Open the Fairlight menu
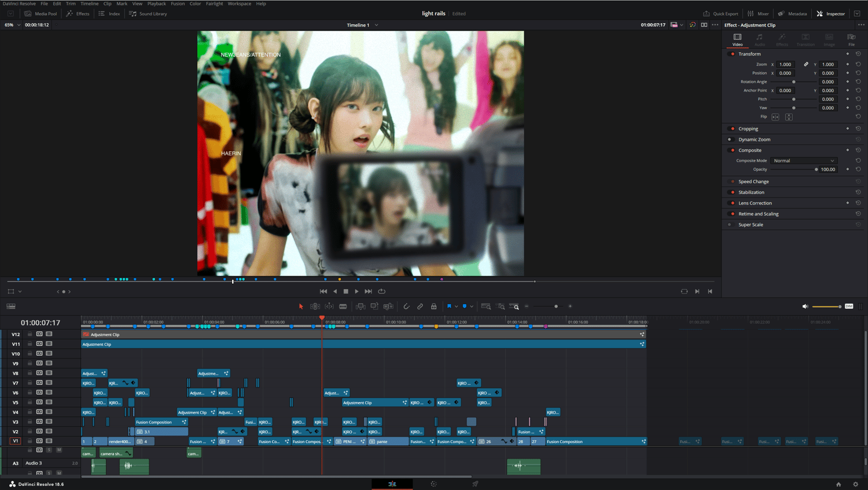Screen dimensions: 868x490 [x=214, y=3]
